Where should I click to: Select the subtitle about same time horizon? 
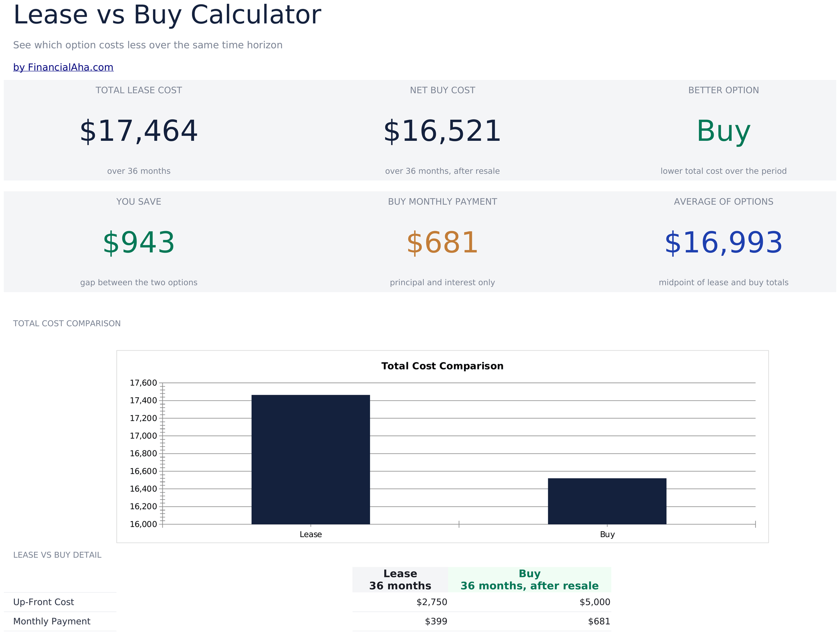coord(148,45)
